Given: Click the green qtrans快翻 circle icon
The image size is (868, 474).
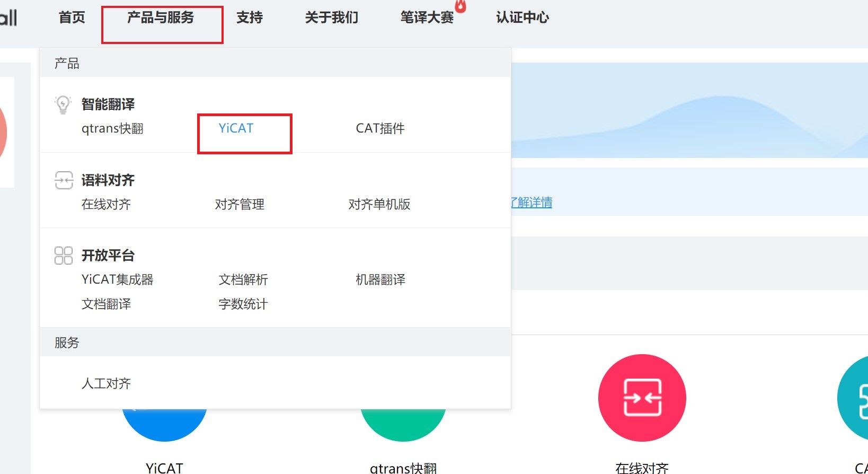Looking at the screenshot, I should pyautogui.click(x=403, y=425).
